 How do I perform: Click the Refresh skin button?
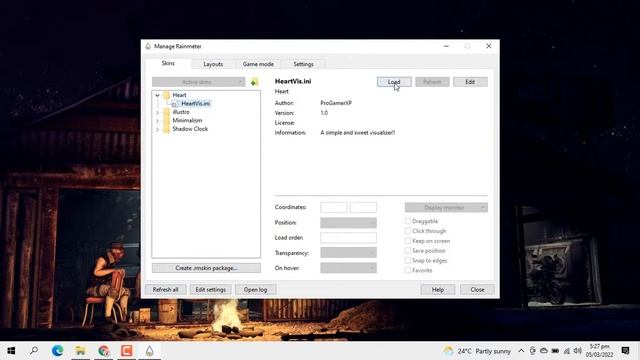tap(432, 82)
